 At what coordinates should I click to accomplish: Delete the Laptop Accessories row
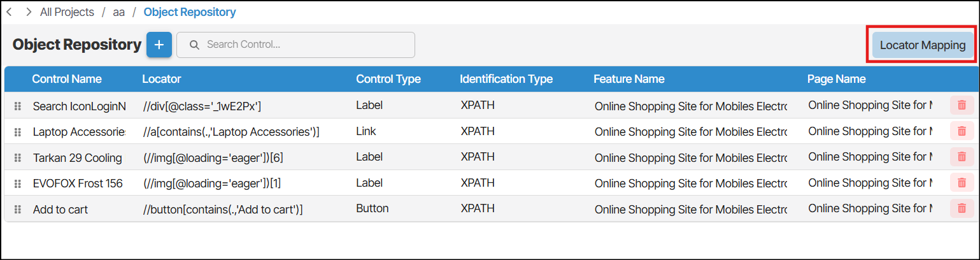pyautogui.click(x=962, y=131)
